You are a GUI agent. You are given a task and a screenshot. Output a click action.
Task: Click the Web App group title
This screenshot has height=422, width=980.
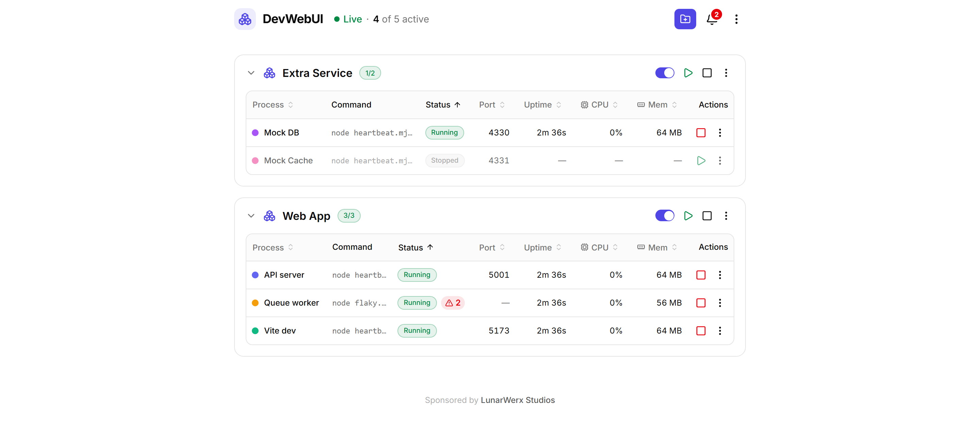click(x=306, y=216)
